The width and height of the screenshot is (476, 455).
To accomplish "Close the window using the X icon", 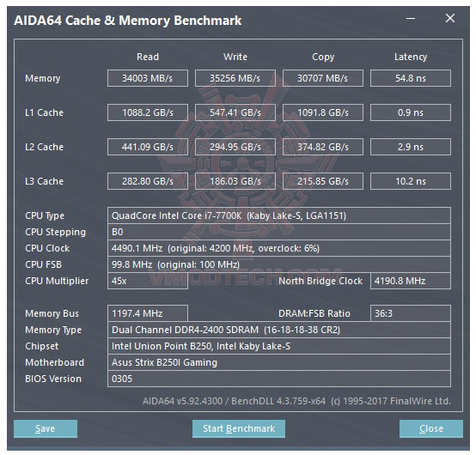I will tap(450, 18).
